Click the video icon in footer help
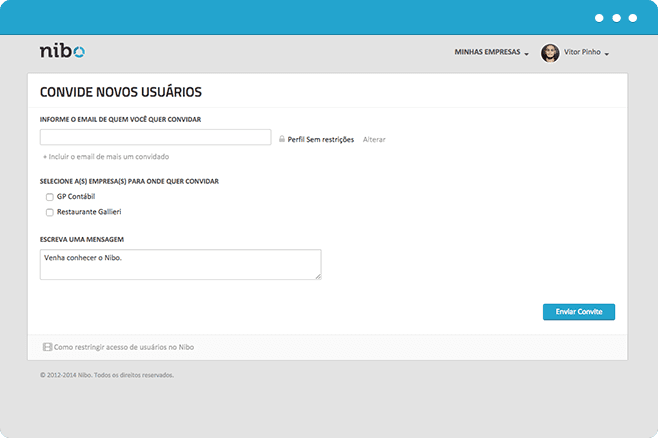The image size is (658, 438). [47, 347]
